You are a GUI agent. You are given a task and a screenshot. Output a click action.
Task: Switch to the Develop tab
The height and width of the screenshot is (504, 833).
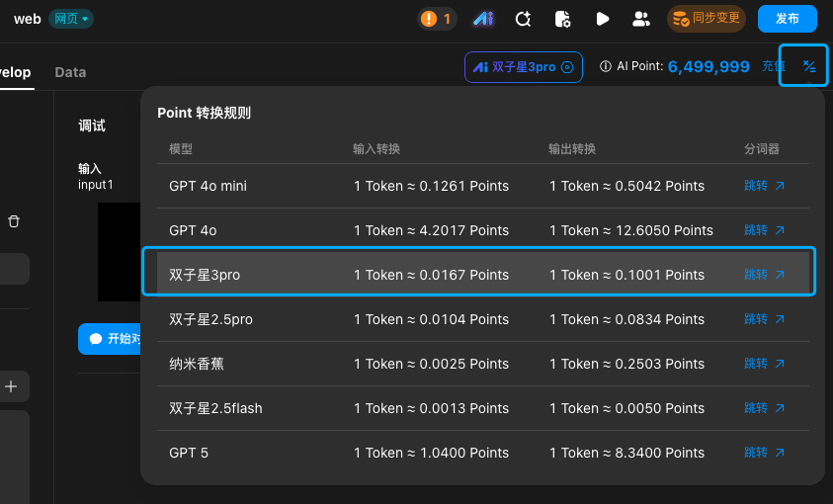(16, 72)
